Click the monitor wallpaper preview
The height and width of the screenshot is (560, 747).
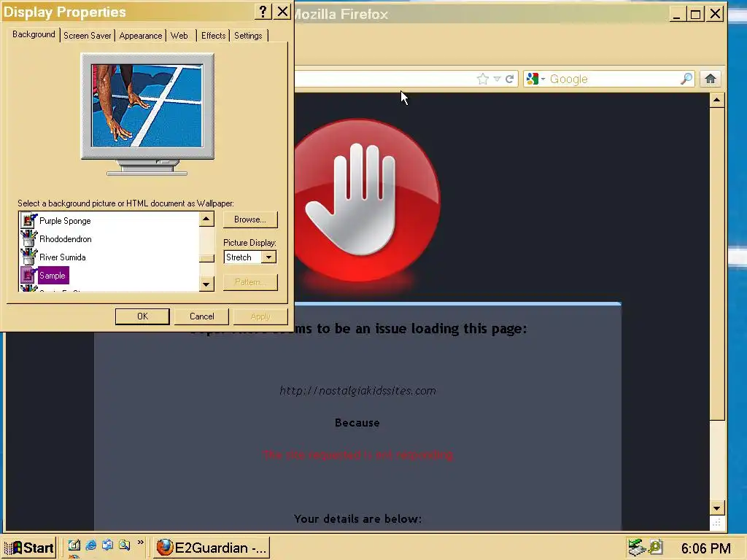pyautogui.click(x=147, y=106)
